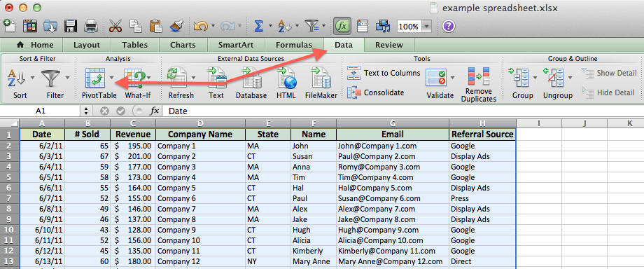Switch to the Home tab
Screen dimensions: 644x269
[35, 46]
